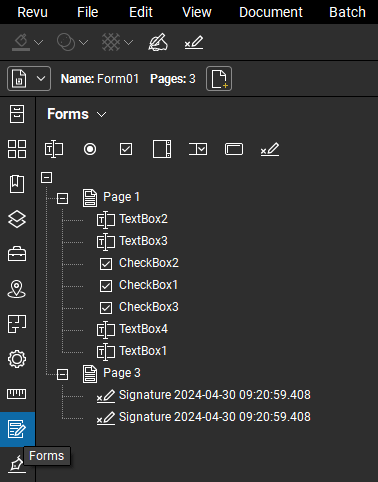Viewport: 378px width, 482px height.
Task: Collapse the Page 1 node
Action: (62, 199)
